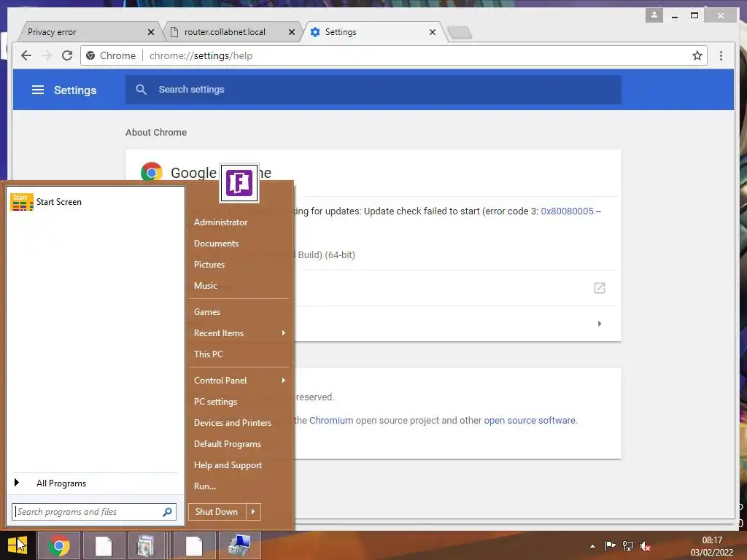
Task: Open the open source software link
Action: tap(530, 421)
